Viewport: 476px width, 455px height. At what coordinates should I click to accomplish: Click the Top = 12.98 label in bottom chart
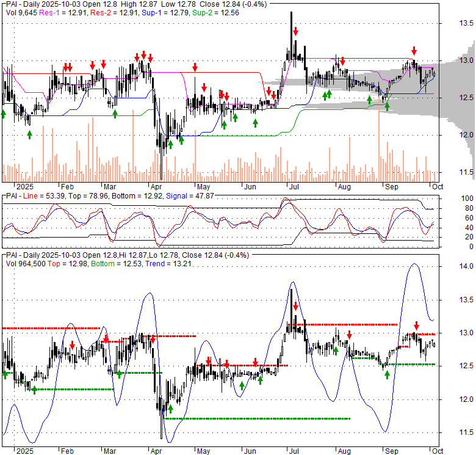click(67, 264)
